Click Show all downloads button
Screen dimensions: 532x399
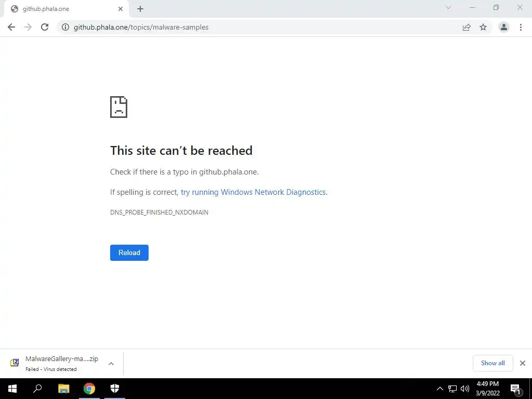point(493,363)
